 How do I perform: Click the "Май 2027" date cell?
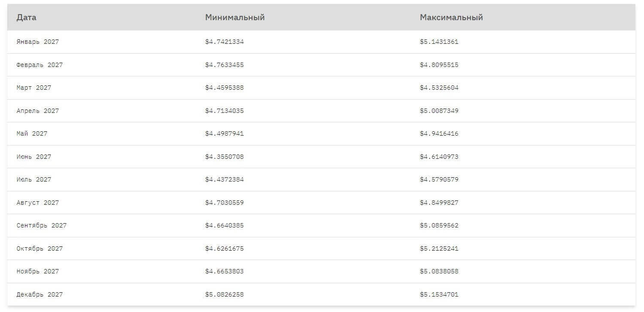click(x=32, y=134)
